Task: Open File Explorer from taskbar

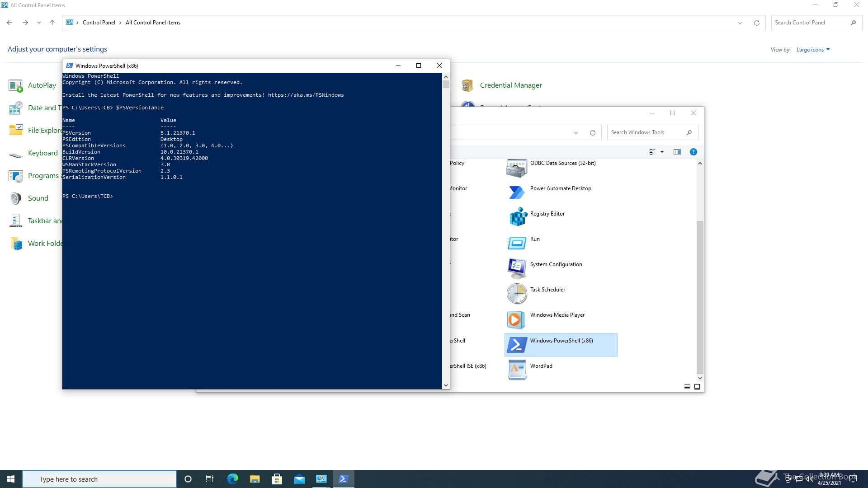Action: pos(255,479)
